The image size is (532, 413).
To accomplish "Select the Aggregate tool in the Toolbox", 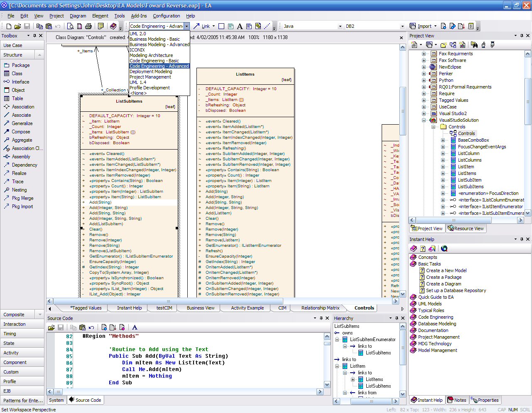I will pyautogui.click(x=22, y=140).
